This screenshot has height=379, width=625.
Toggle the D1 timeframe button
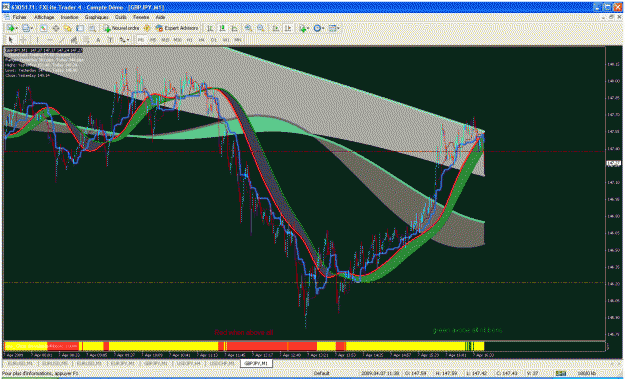214,39
